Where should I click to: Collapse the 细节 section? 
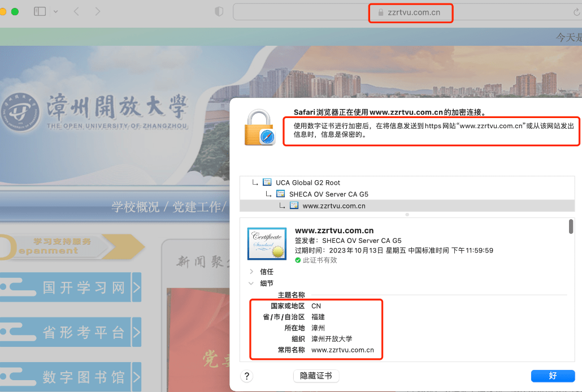251,283
